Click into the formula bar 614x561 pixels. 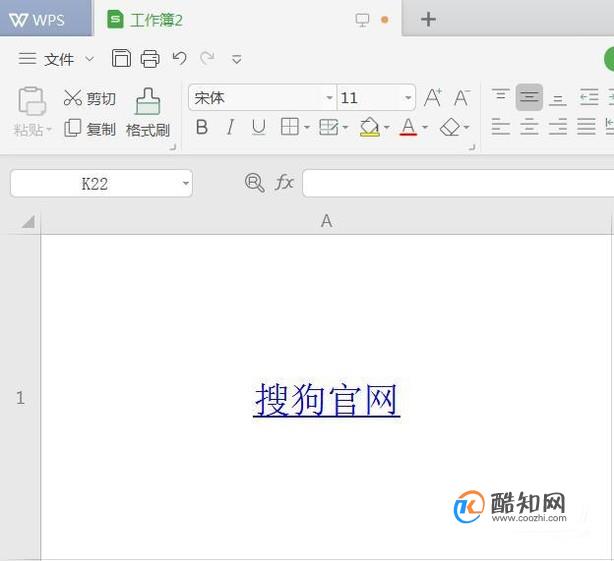tap(458, 183)
